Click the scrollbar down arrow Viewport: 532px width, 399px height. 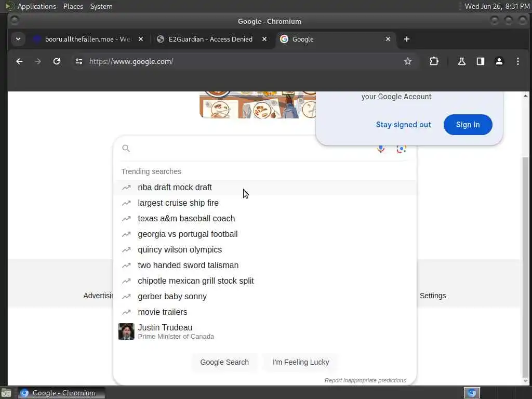pos(525,381)
